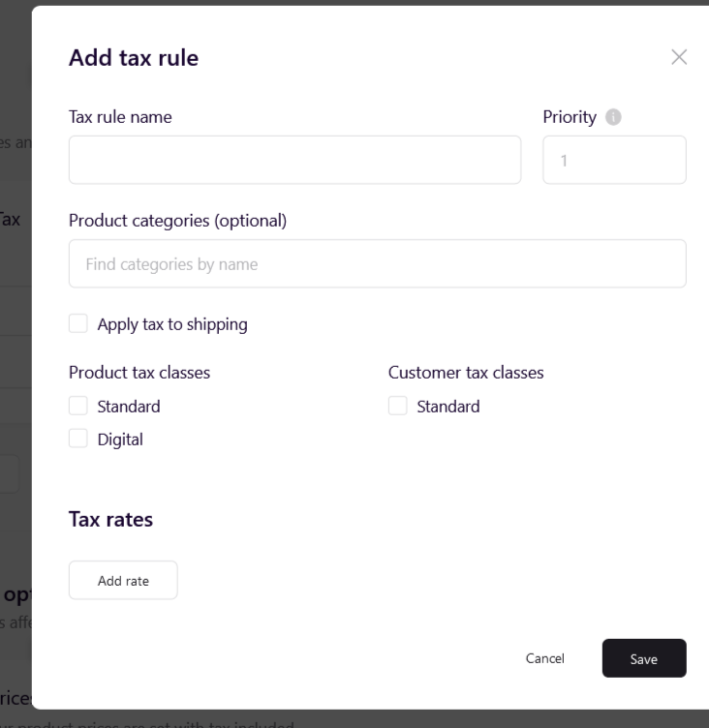
Task: Check Standard under Customer tax classes
Action: click(x=398, y=406)
